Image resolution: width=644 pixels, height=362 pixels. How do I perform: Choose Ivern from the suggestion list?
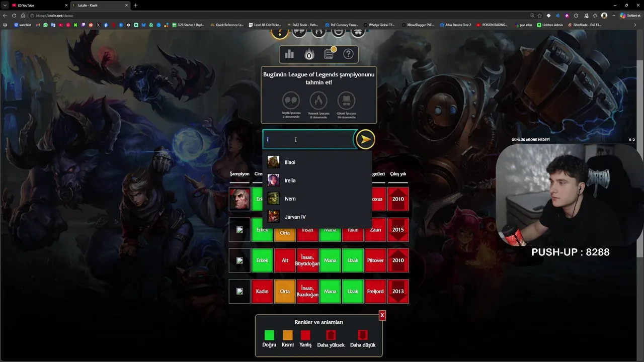coord(317,199)
